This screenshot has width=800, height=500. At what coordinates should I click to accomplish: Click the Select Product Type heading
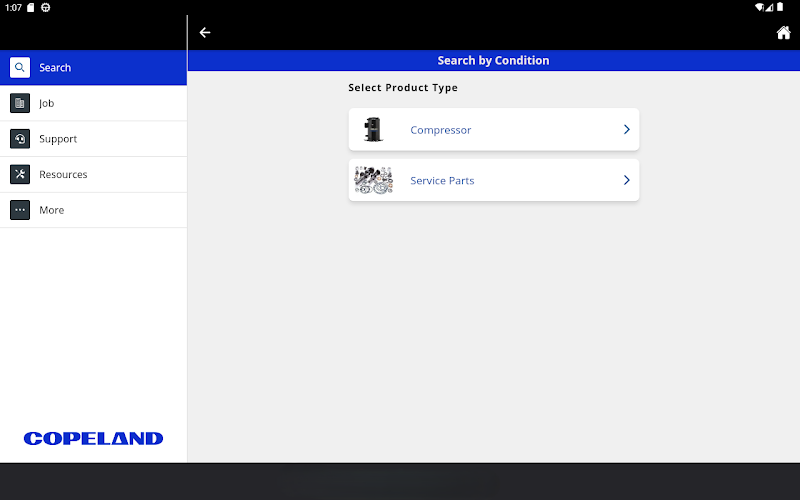click(x=403, y=88)
